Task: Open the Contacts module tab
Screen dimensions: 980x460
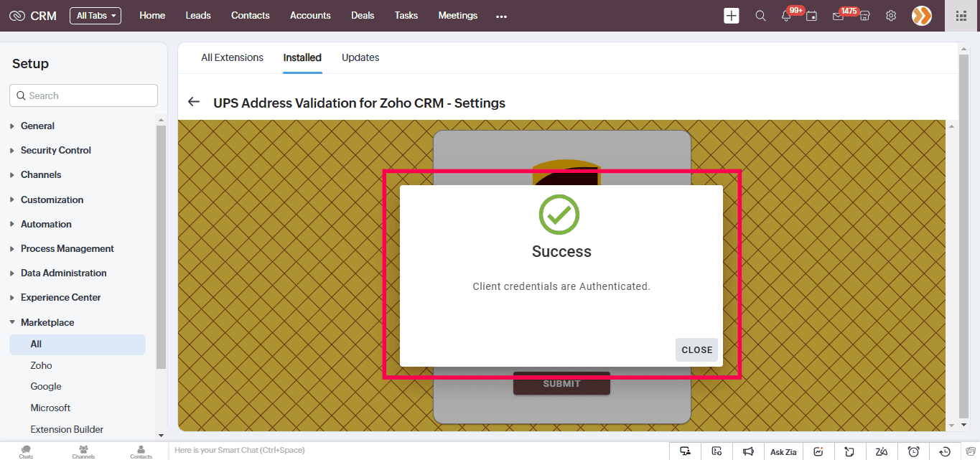Action: 251,16
